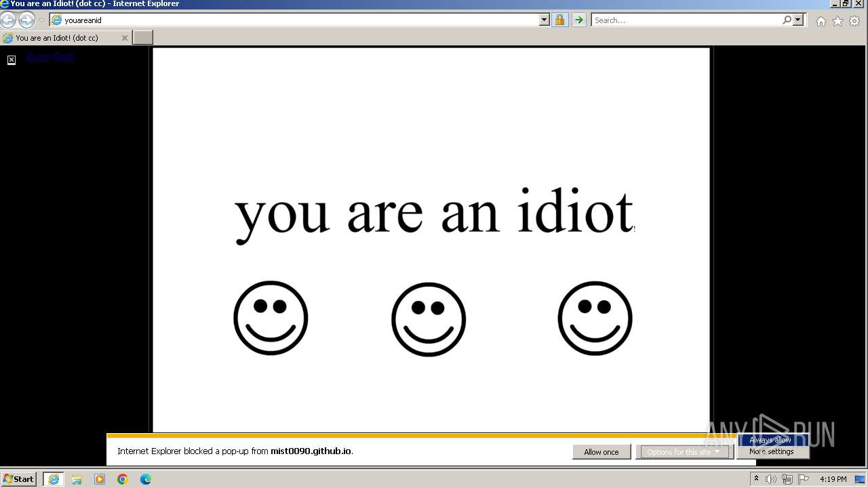
Task: Show hidden tray icons arrow
Action: tap(757, 479)
